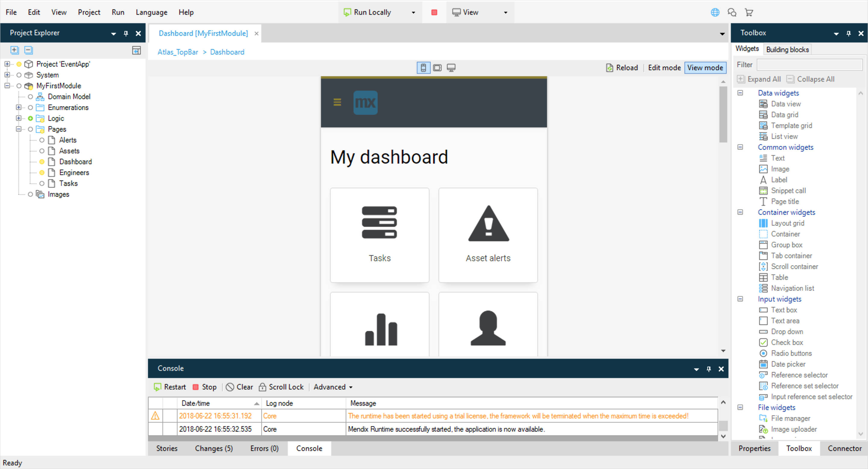
Task: Enable Scroll Lock in the Console
Action: pos(281,387)
